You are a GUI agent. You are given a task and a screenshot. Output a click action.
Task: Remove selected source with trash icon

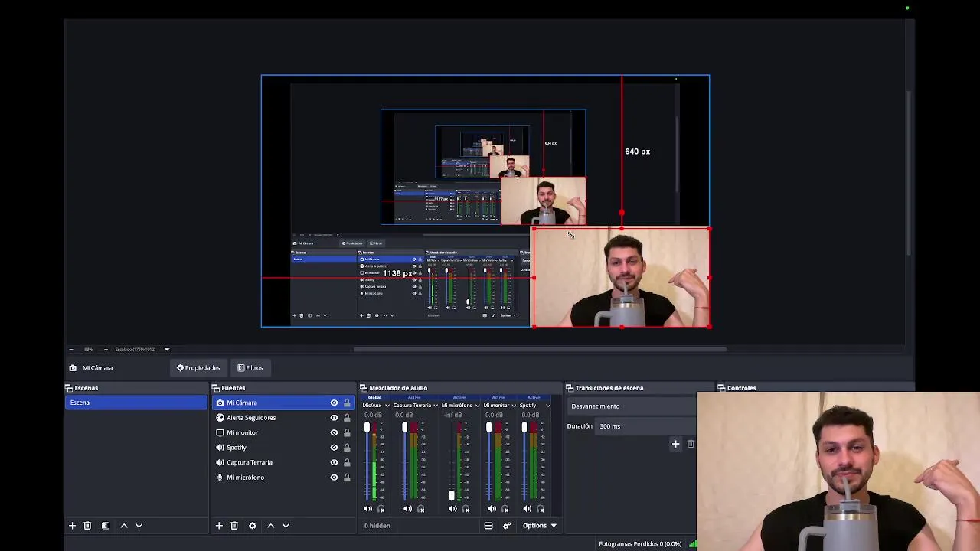click(x=234, y=526)
